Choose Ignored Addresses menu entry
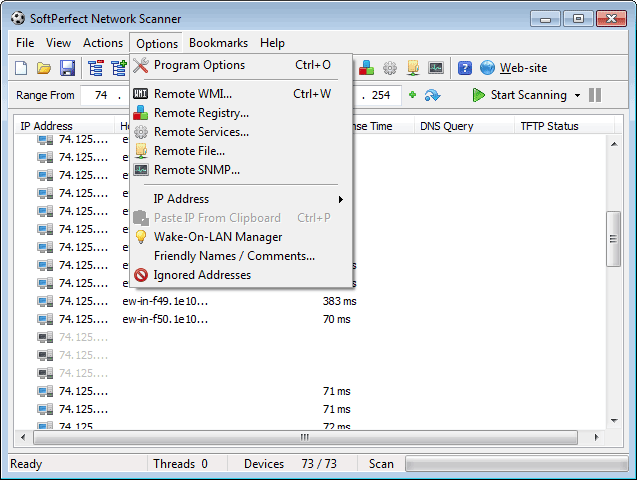Image resolution: width=637 pixels, height=480 pixels. (241, 275)
